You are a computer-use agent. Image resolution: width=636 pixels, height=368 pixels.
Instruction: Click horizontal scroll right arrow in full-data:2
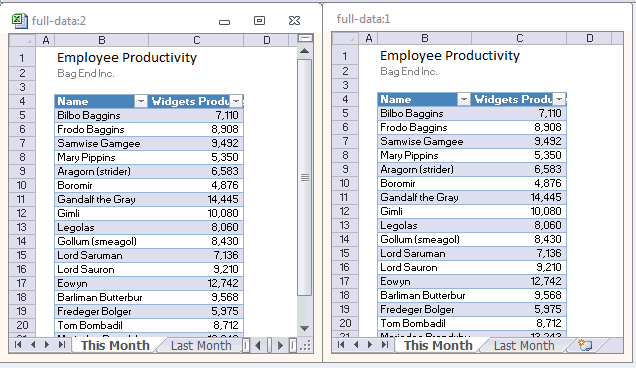[280, 345]
